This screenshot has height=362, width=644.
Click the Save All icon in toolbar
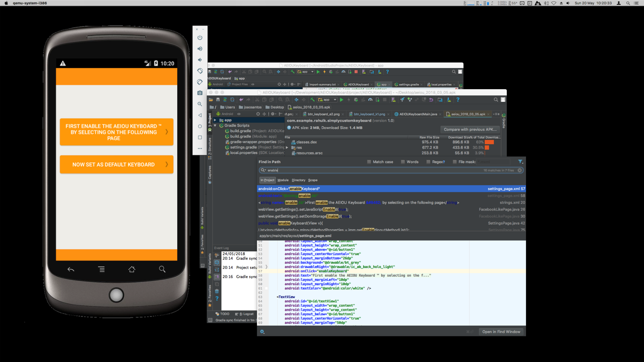(x=218, y=100)
